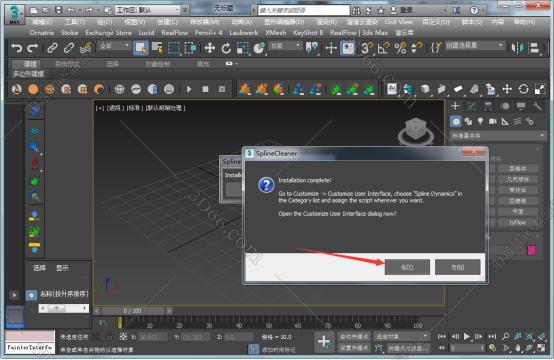Open the reference coordinate system dropdown
This screenshot has height=360, width=554.
[285, 46]
